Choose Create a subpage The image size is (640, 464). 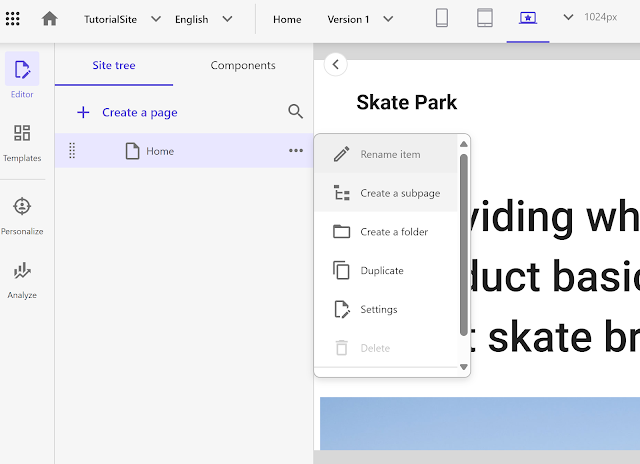click(386, 193)
